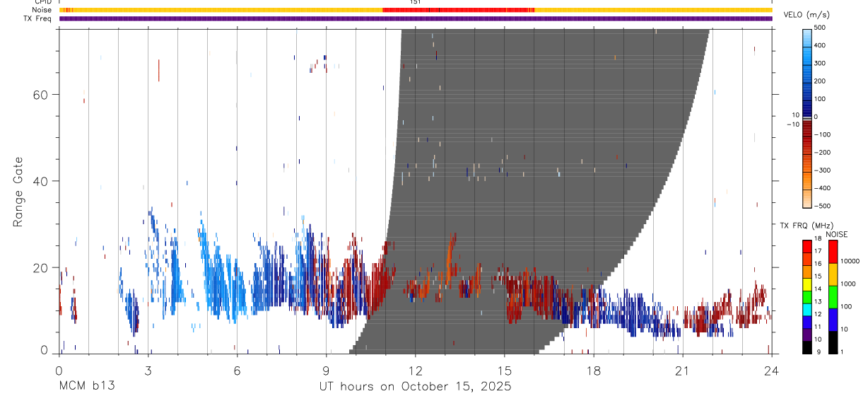Click the red top swatch of the NOISE legend
The height and width of the screenshot is (401, 868).
coord(832,251)
